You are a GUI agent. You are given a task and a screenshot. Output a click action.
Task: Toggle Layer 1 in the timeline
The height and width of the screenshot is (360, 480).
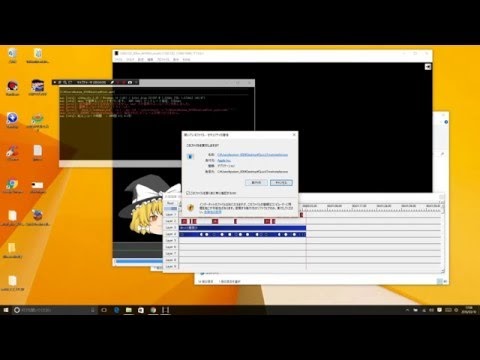pos(170,214)
